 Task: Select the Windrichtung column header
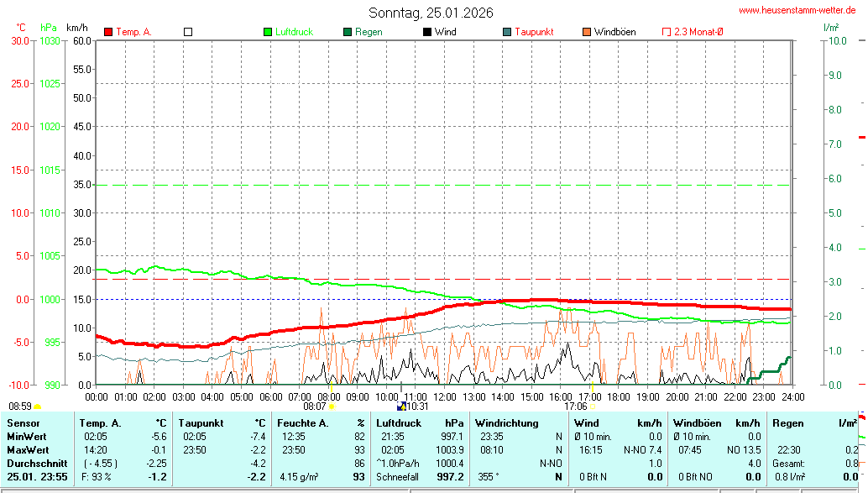click(x=506, y=423)
